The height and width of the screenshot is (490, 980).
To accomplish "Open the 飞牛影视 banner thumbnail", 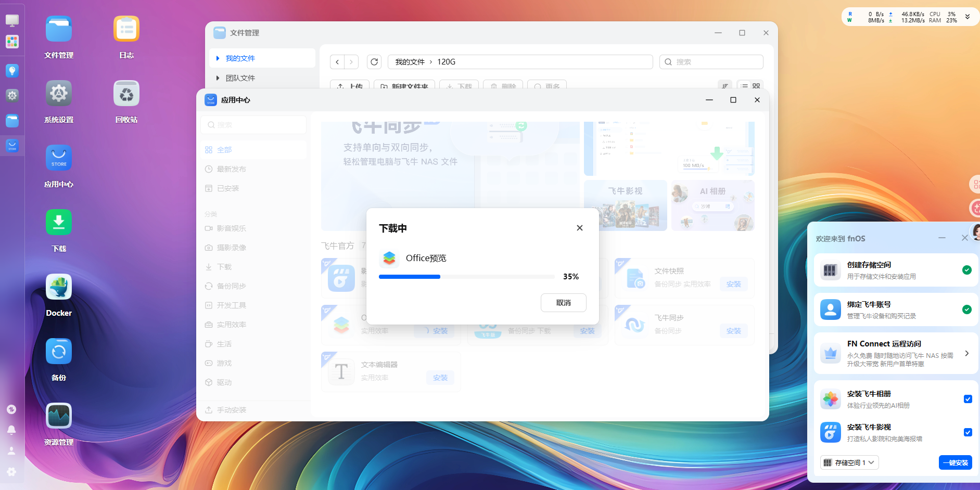I will pyautogui.click(x=626, y=205).
